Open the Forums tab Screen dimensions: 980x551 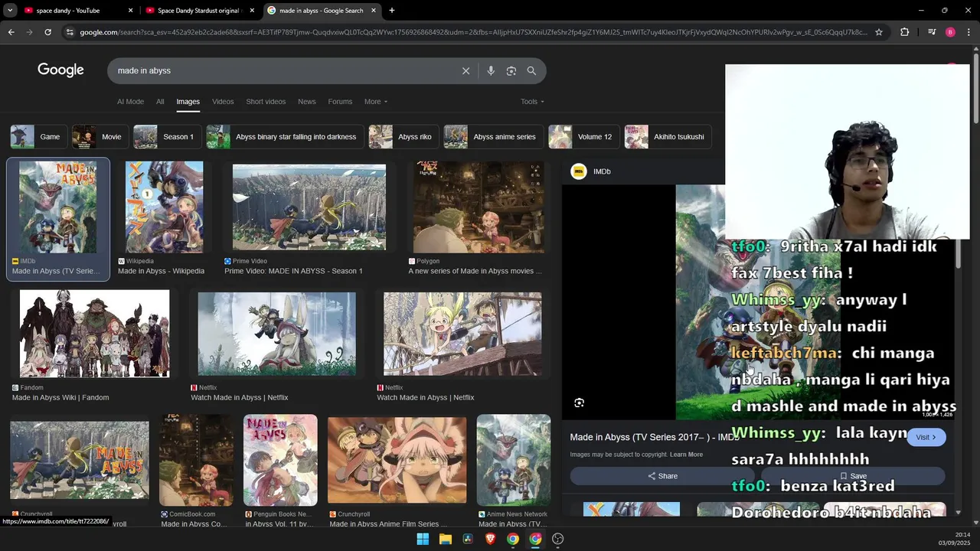(340, 102)
